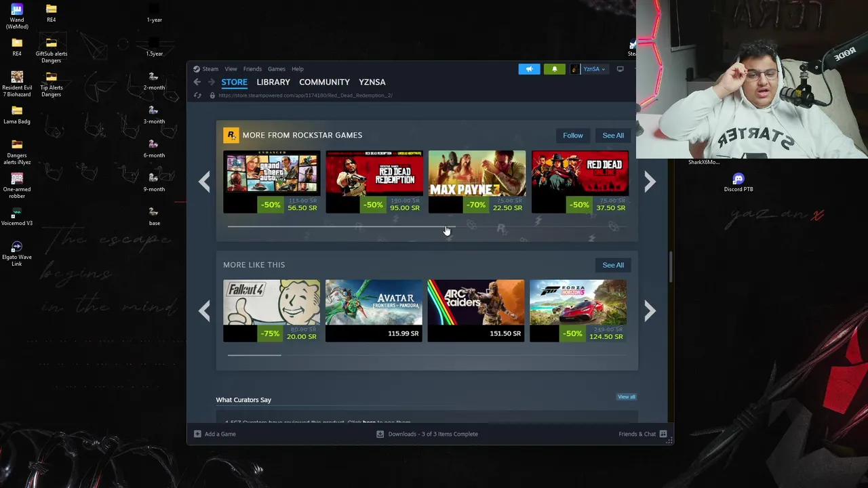
Task: Open the Avatar Frontiers of Pandora thumbnail
Action: (x=374, y=311)
